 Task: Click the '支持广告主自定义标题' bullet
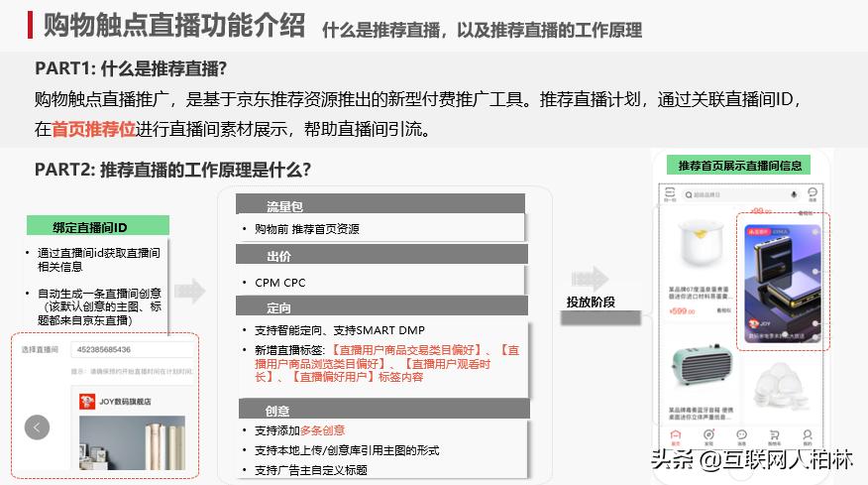coord(311,470)
